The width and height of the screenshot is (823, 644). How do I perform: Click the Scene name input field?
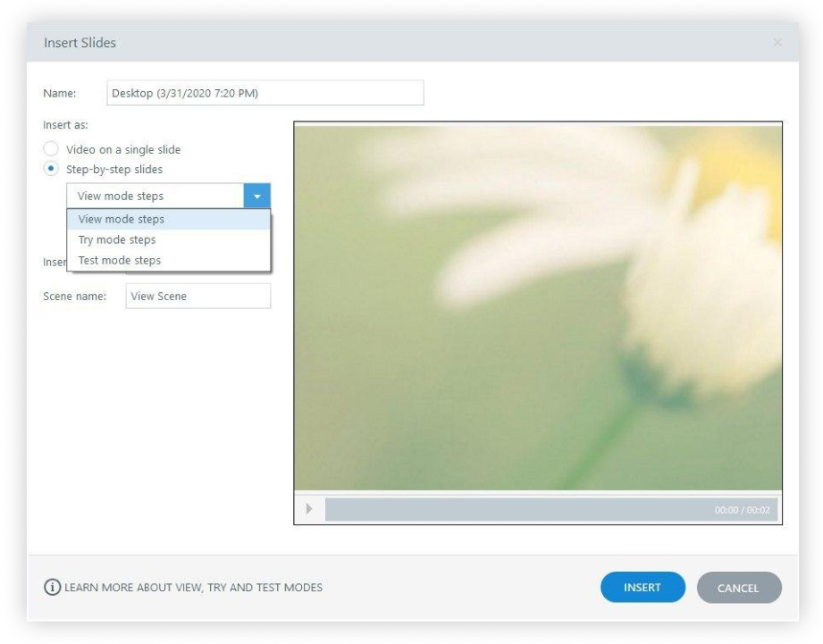click(197, 296)
